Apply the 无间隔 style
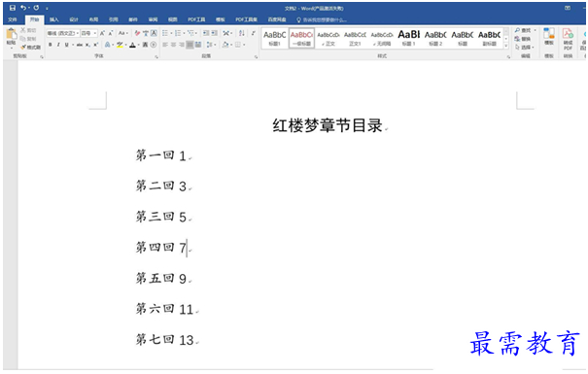The height and width of the screenshot is (374, 588). click(382, 38)
